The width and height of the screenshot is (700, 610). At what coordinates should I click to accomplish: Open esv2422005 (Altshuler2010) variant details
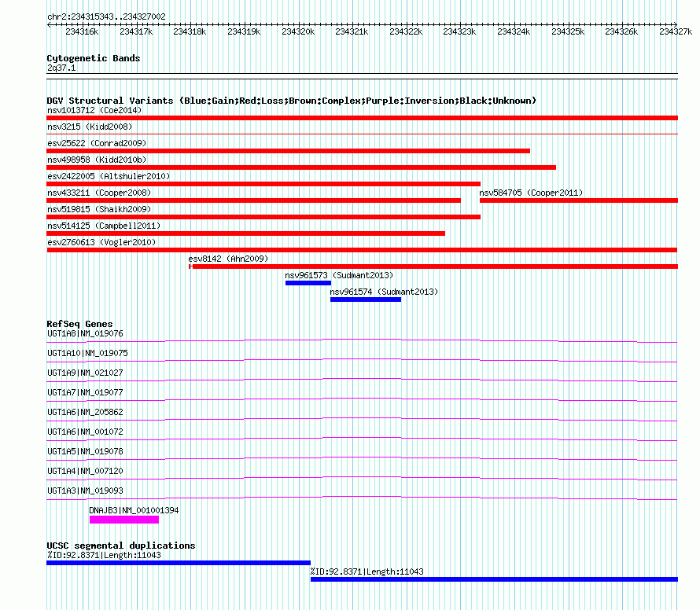[109, 176]
